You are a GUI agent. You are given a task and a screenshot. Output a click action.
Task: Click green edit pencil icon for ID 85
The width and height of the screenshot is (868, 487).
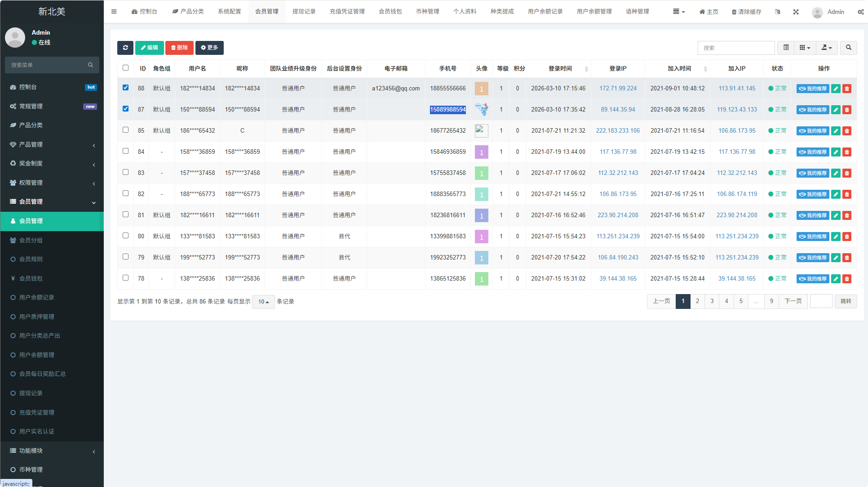pyautogui.click(x=835, y=131)
